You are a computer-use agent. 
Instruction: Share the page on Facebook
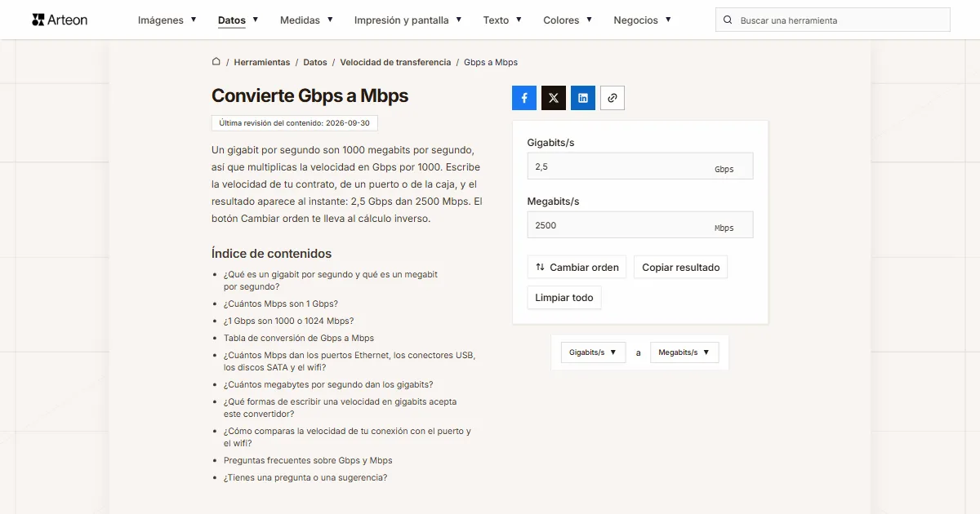pos(524,98)
